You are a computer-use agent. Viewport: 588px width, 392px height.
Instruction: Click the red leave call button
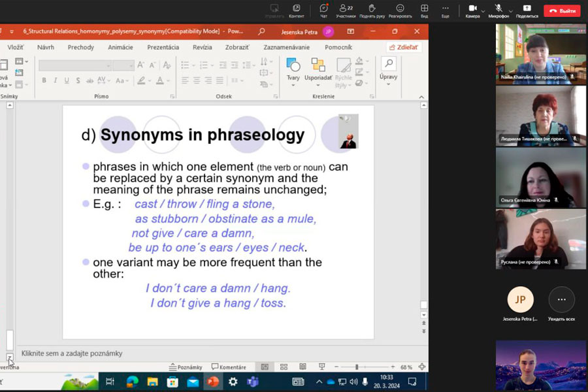point(562,10)
